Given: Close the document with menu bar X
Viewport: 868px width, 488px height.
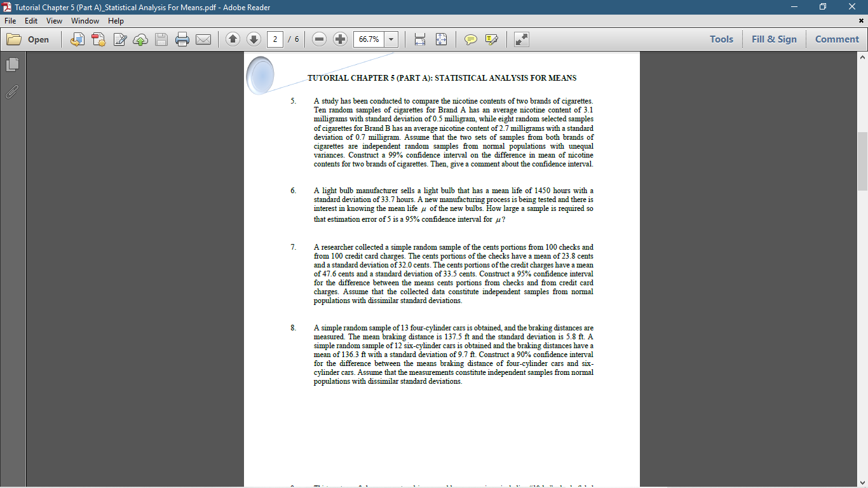Looking at the screenshot, I should 861,21.
